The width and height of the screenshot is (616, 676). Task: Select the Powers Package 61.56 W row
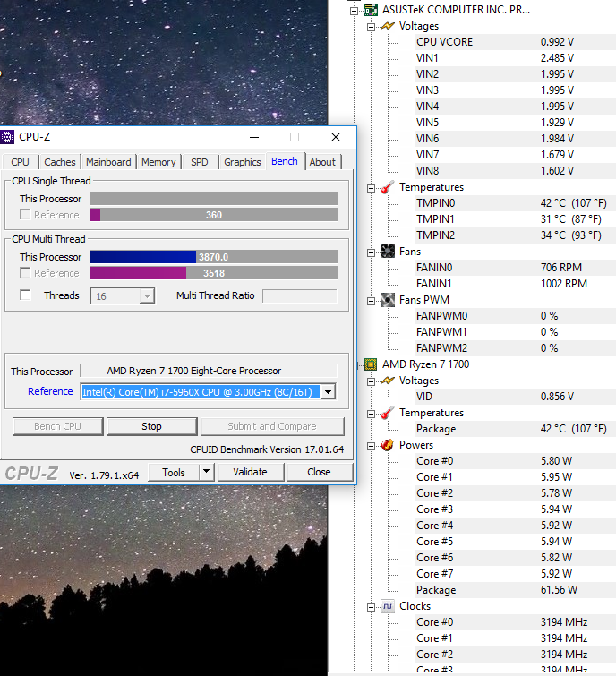tap(515, 590)
